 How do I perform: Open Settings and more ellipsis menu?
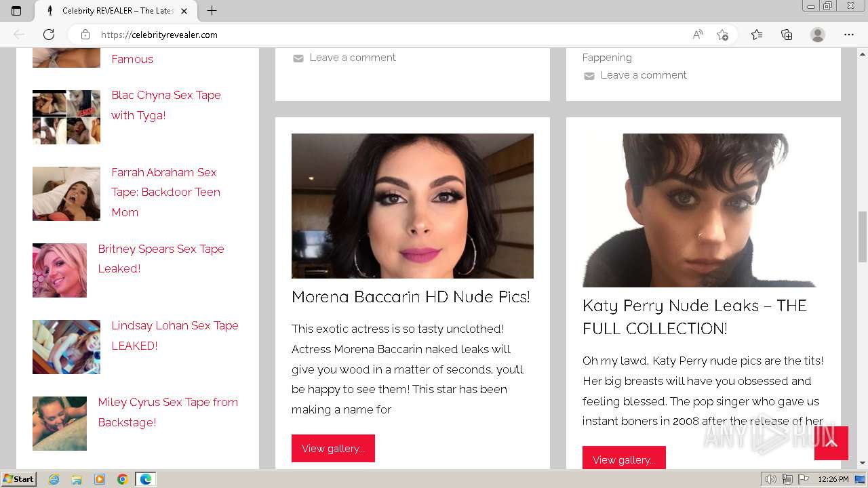[849, 35]
